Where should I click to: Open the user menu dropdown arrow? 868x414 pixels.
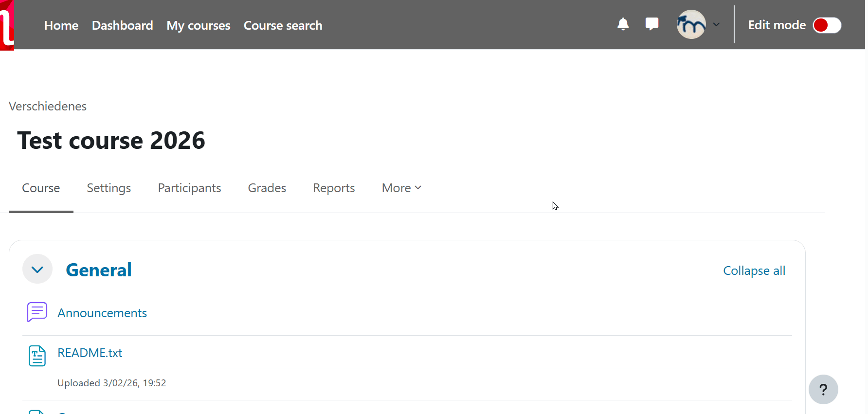[x=716, y=25]
